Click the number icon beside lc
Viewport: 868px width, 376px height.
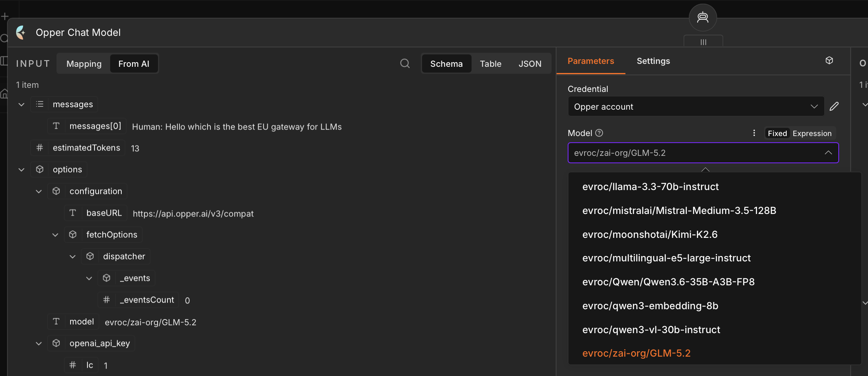click(73, 365)
